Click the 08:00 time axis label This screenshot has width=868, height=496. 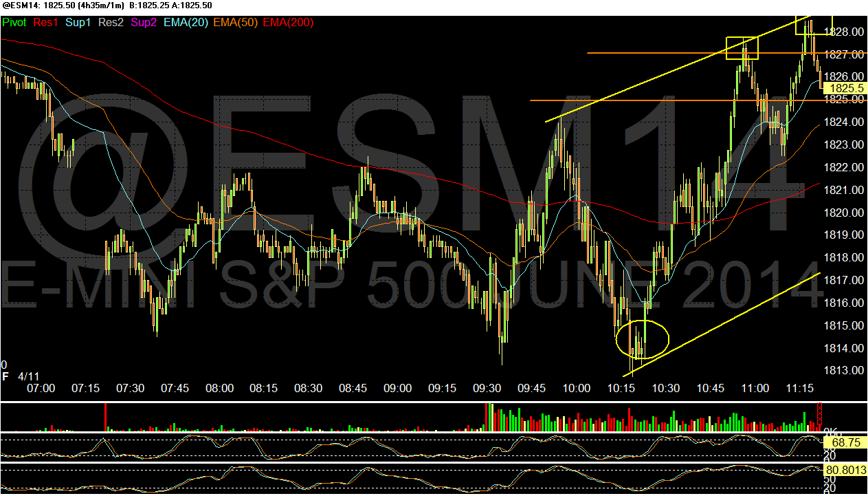(x=219, y=389)
